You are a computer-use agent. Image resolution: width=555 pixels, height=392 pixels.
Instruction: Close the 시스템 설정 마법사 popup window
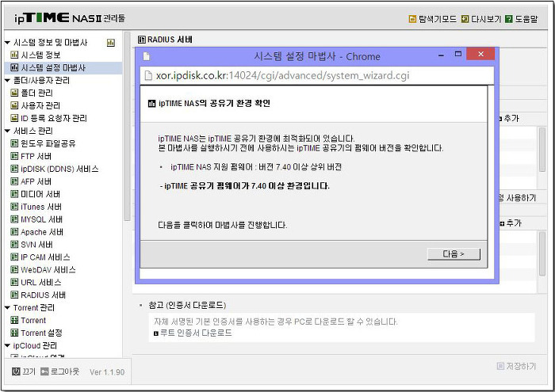[480, 54]
